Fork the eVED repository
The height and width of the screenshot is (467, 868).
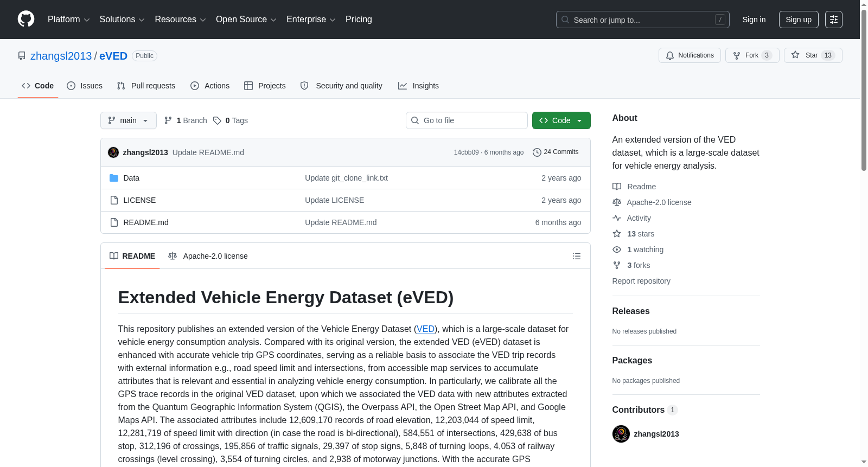tap(752, 55)
